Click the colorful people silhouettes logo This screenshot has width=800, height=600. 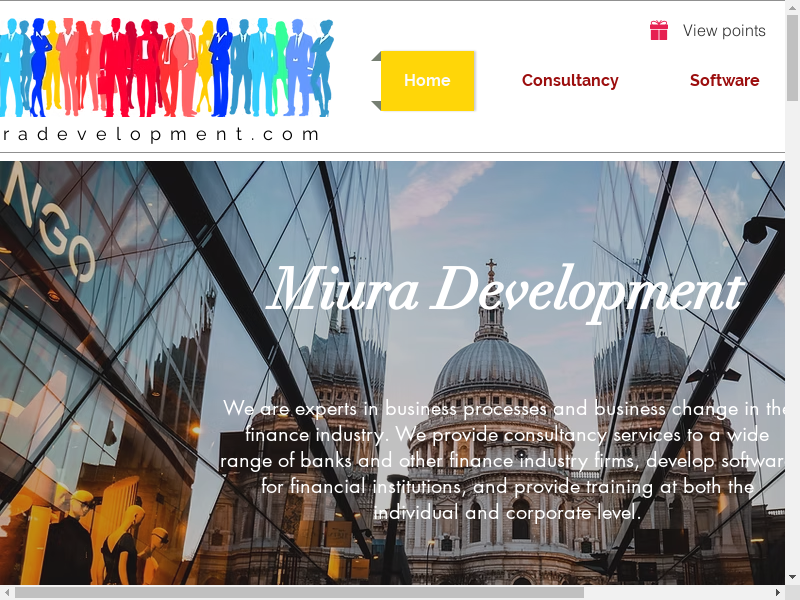point(166,67)
